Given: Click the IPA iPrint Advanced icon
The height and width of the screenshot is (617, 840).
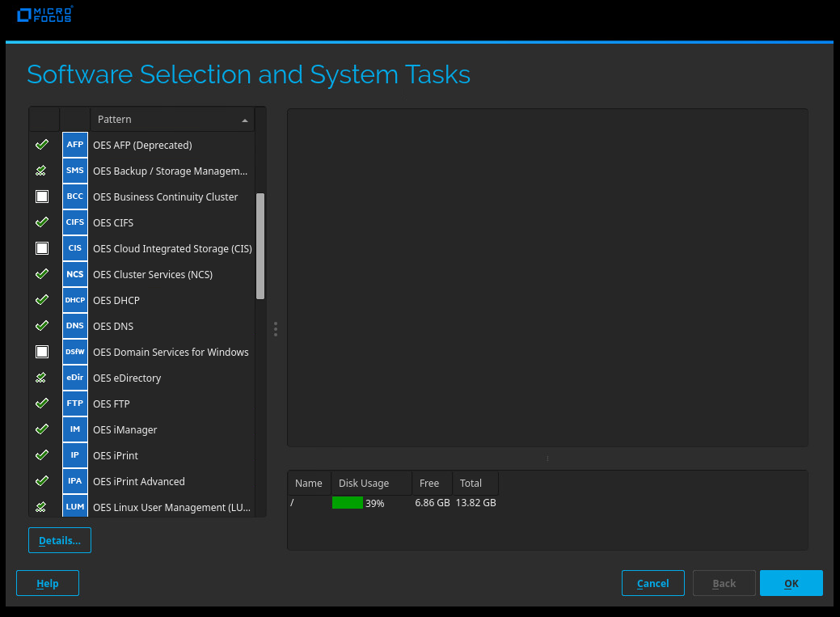Looking at the screenshot, I should click(75, 482).
